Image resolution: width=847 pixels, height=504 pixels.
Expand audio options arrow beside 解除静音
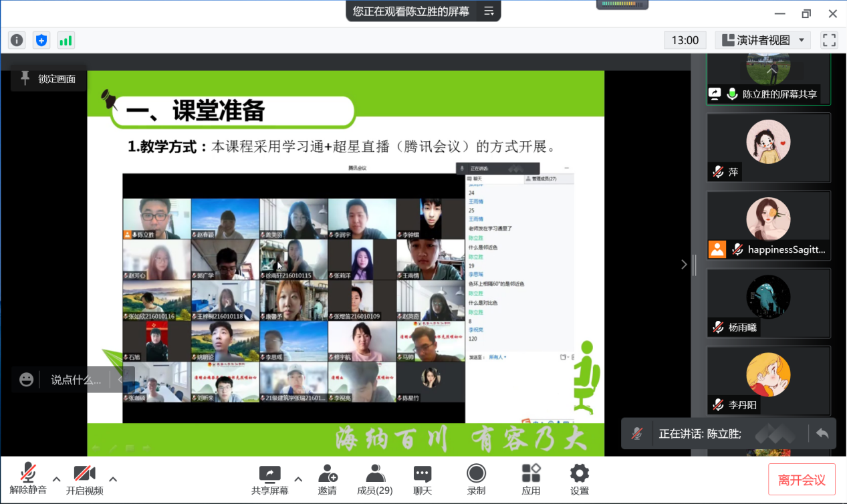[x=57, y=479]
